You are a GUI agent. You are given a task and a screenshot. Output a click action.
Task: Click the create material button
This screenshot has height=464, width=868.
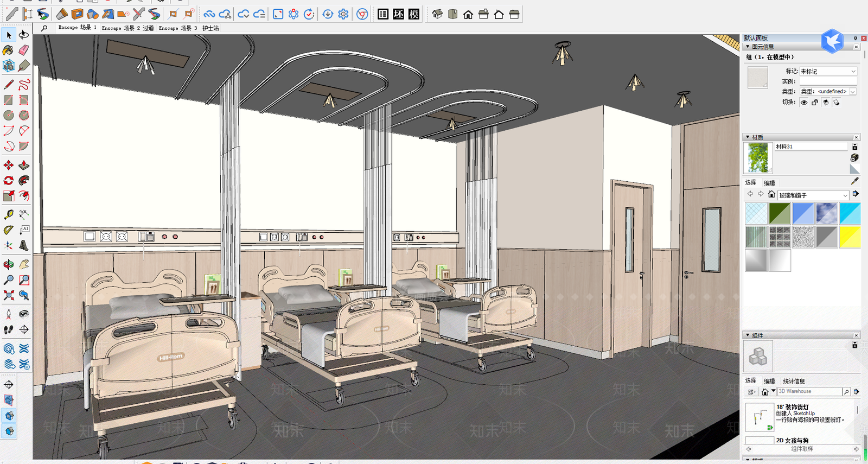tap(854, 157)
